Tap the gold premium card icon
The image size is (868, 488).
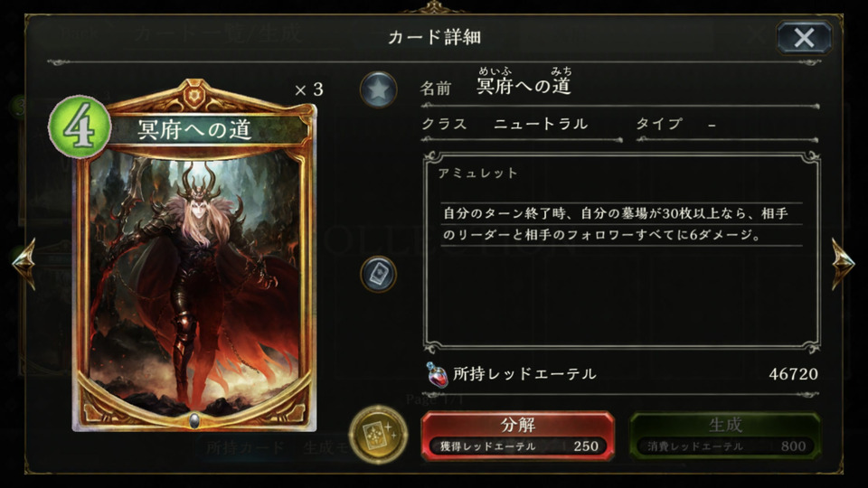coord(379,435)
